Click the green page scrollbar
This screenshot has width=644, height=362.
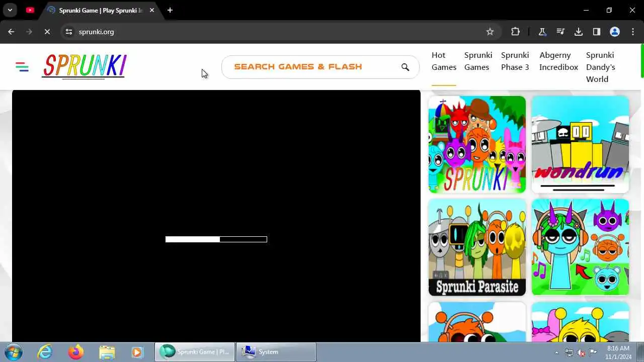[x=642, y=61]
